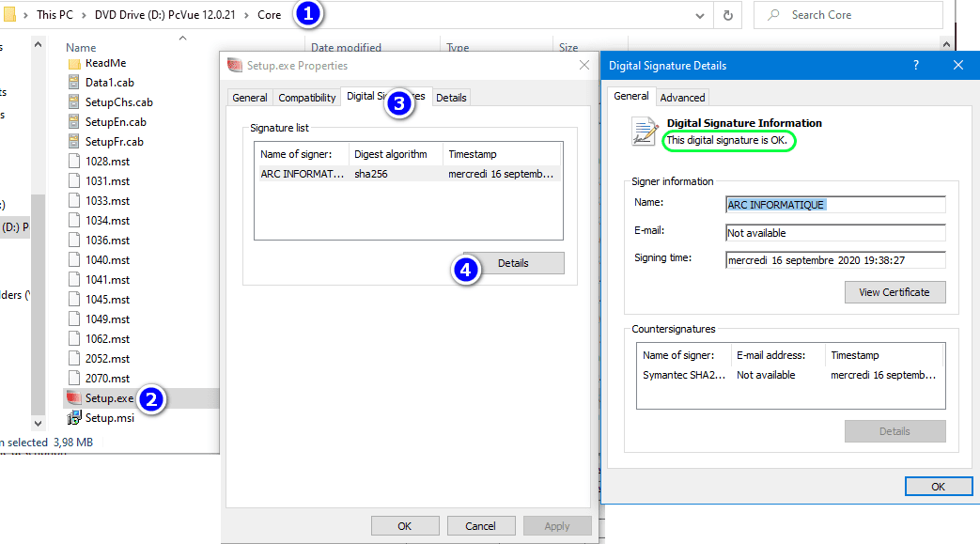Click Cancel in Setup.exe Properties

[x=480, y=526]
